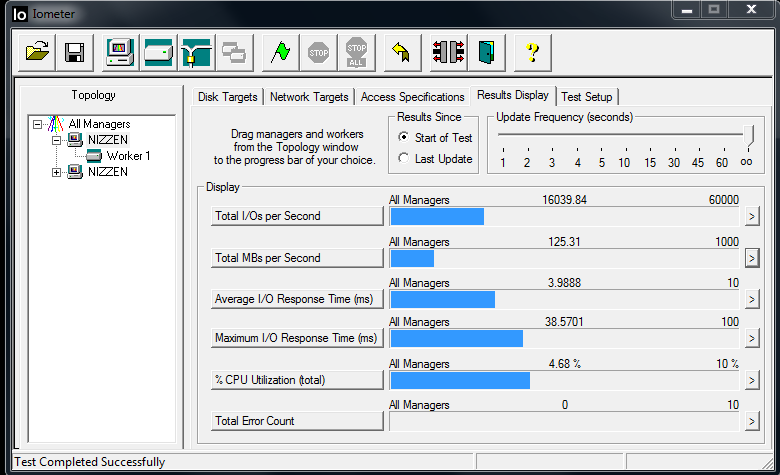Click the Iometer window title icon

coord(19,14)
